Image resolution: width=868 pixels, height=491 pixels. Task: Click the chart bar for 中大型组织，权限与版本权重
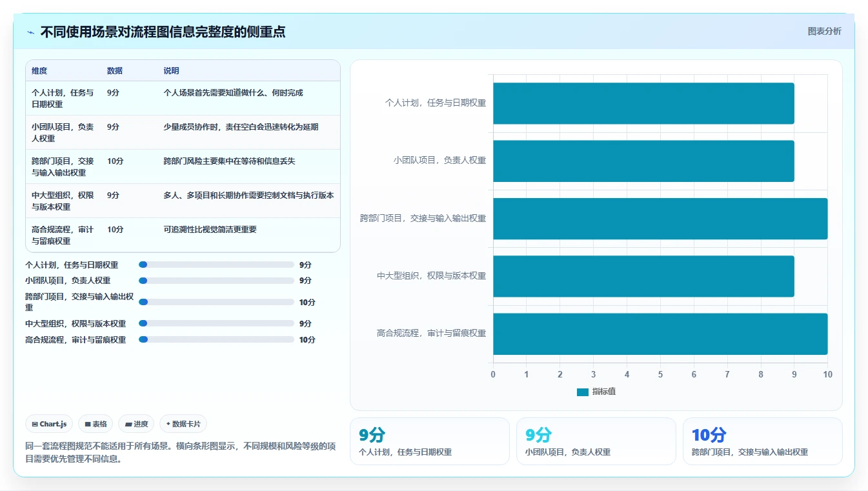point(643,276)
